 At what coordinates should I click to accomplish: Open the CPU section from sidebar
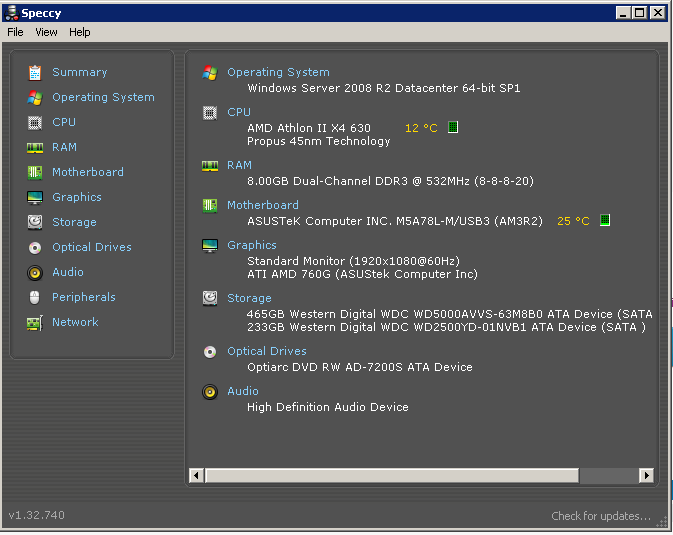pos(64,122)
